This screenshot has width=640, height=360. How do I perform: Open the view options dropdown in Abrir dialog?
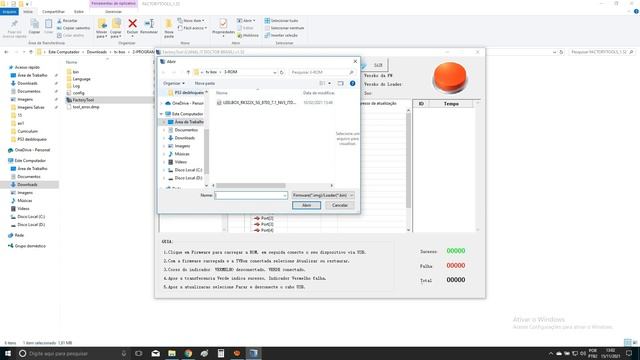329,83
